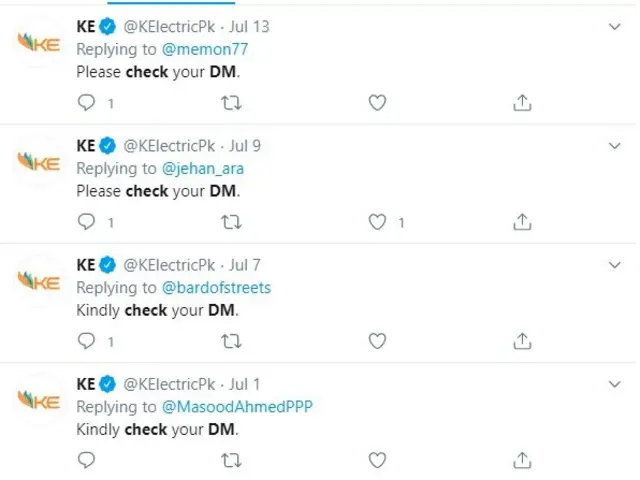Retweet the Jul 7 KE tweet
Screen dimensions: 640x480
coord(231,341)
